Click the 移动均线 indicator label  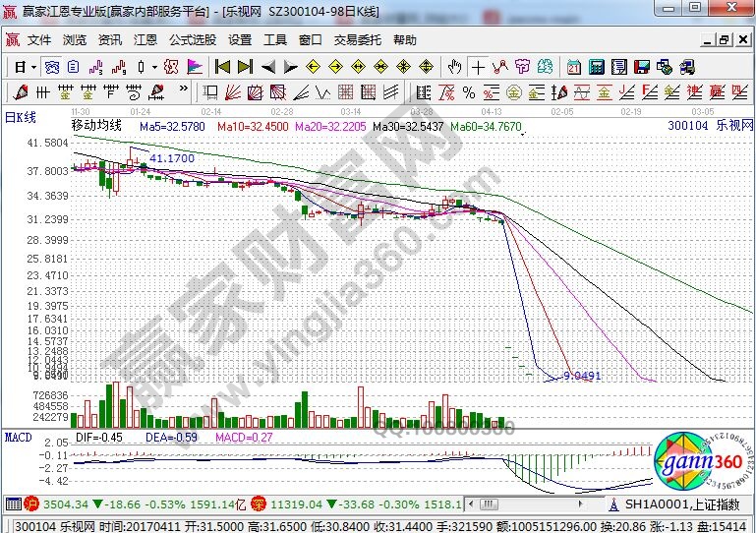pos(96,126)
